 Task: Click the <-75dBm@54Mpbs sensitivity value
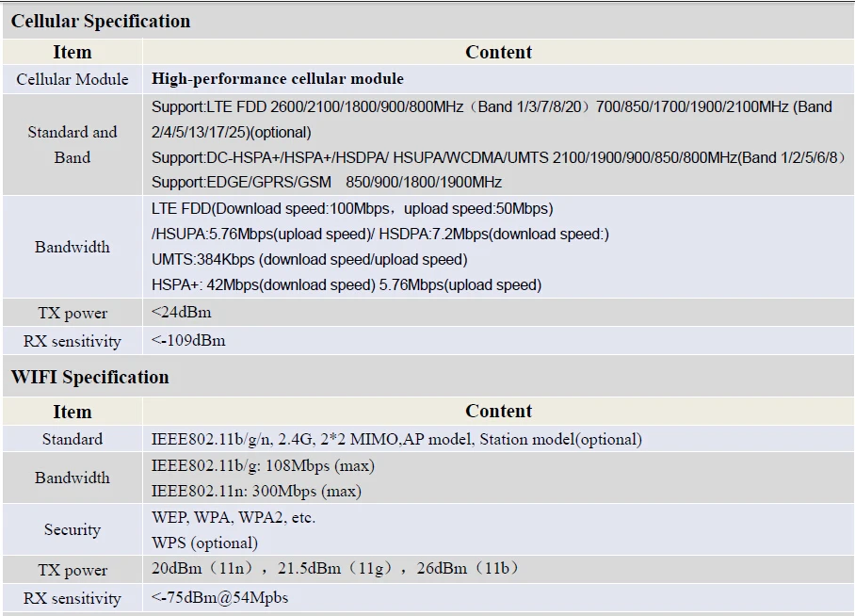tap(219, 597)
